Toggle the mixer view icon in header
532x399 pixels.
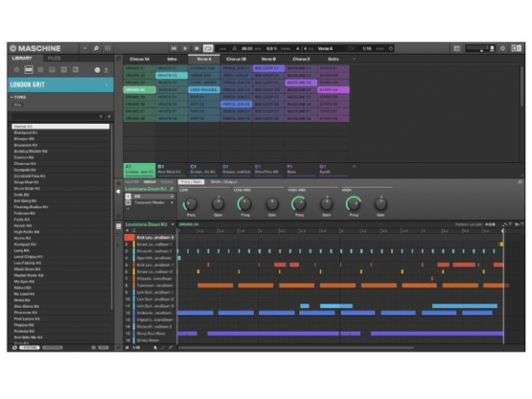(x=108, y=48)
